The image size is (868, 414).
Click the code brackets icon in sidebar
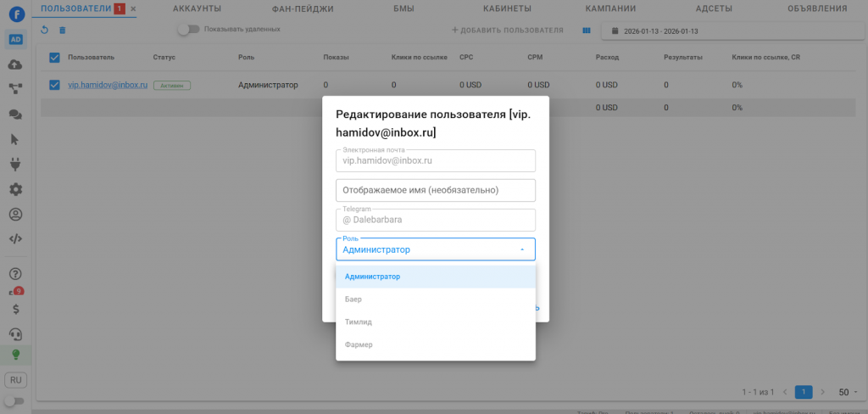click(15, 238)
